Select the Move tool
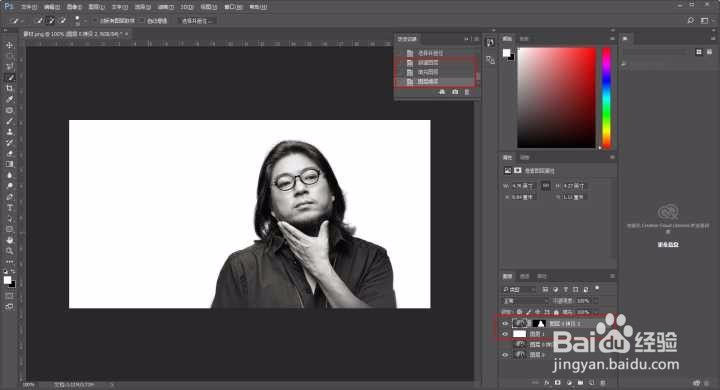Image resolution: width=720 pixels, height=390 pixels. point(9,45)
